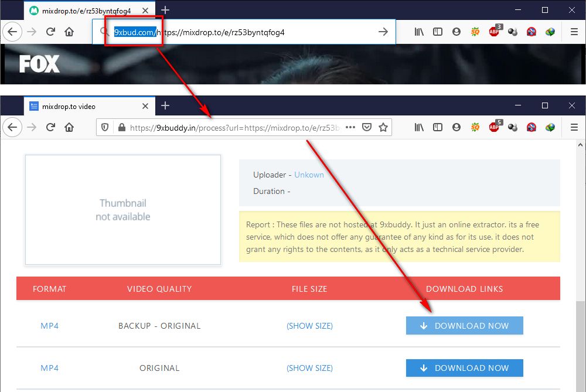Select the mixdrop.to/e/rz53byntqfog4 tab
Image resolution: width=586 pixels, height=392 pixels.
pyautogui.click(x=89, y=11)
